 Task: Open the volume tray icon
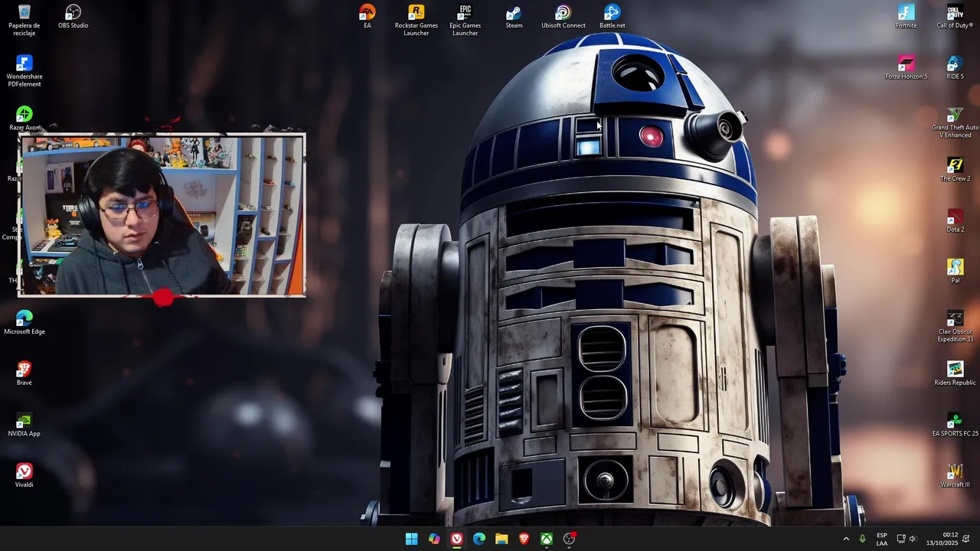point(913,539)
